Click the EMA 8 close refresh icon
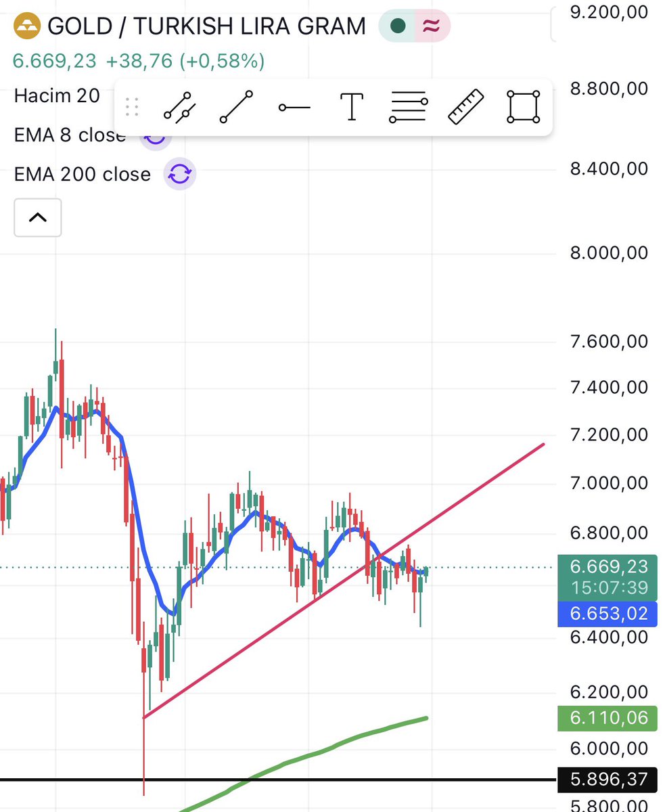This screenshot has width=665, height=812. (156, 139)
